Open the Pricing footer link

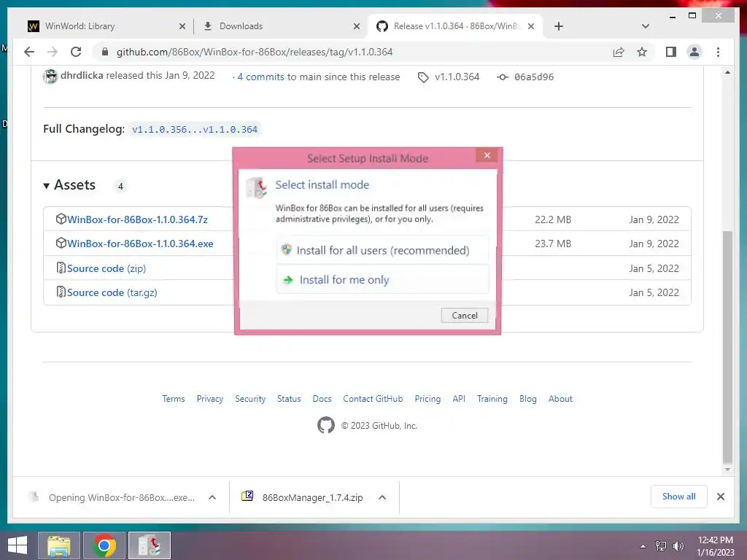[x=427, y=399]
